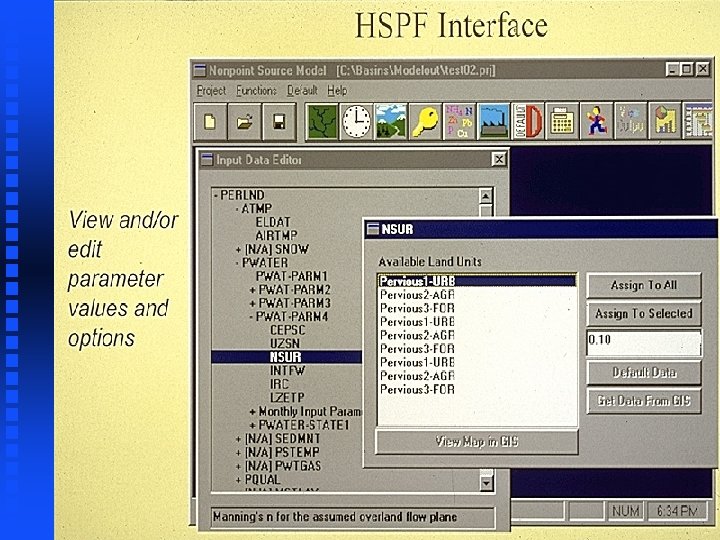Click the yellow key icon
720x540 pixels.
[x=425, y=122]
